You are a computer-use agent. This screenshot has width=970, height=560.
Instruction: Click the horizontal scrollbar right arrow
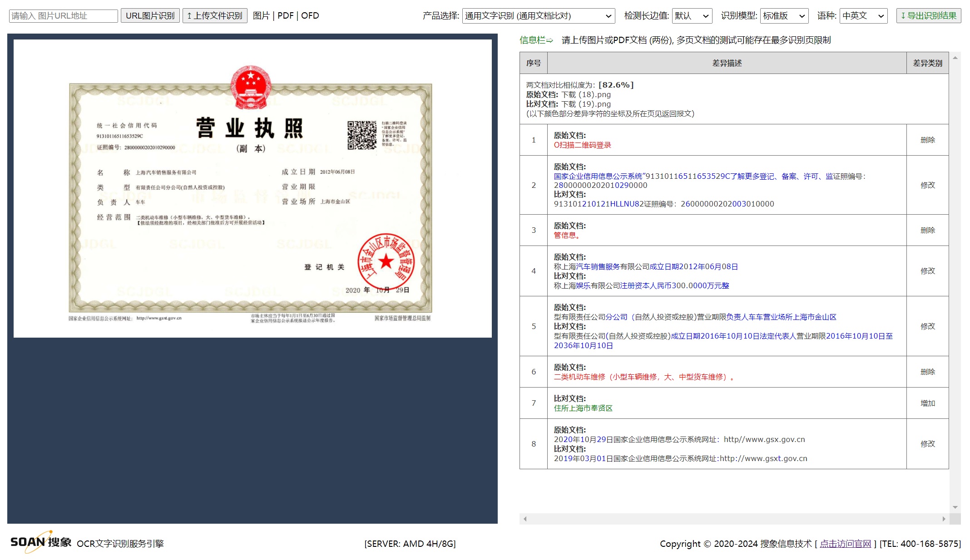click(944, 519)
